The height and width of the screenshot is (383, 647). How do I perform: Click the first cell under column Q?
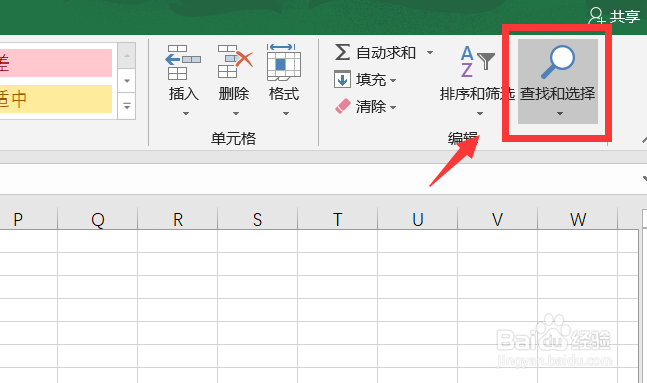[x=97, y=241]
